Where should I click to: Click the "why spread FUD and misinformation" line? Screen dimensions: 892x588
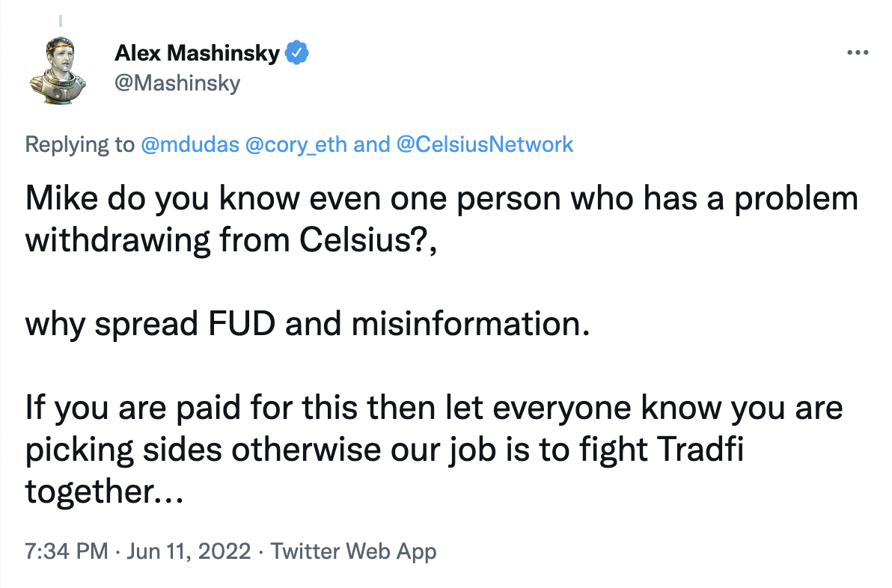303,325
